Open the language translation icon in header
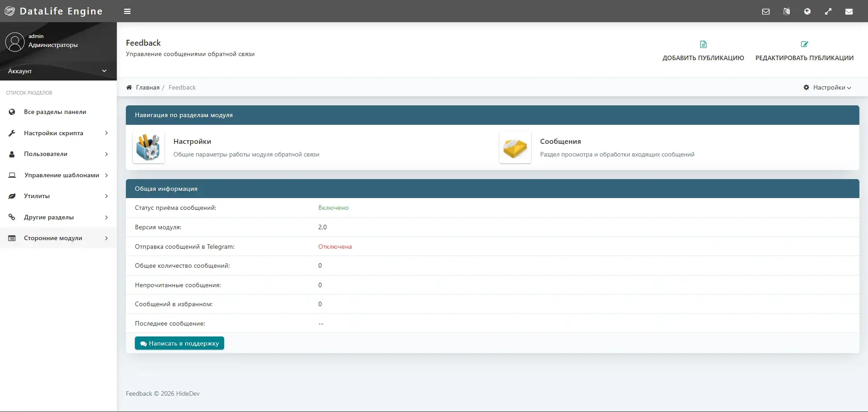 click(x=786, y=11)
